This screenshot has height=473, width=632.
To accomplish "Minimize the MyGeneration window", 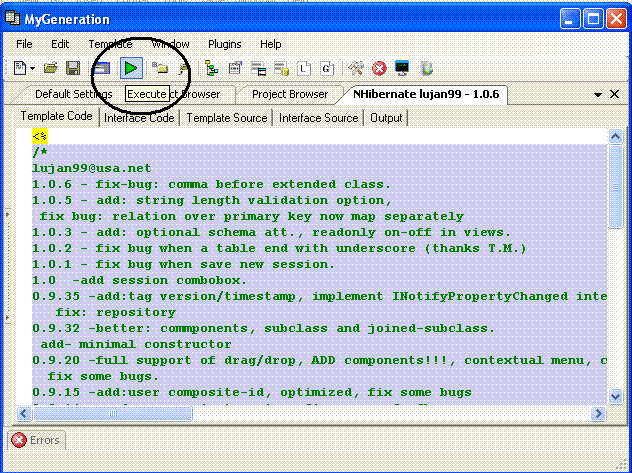I will 570,19.
